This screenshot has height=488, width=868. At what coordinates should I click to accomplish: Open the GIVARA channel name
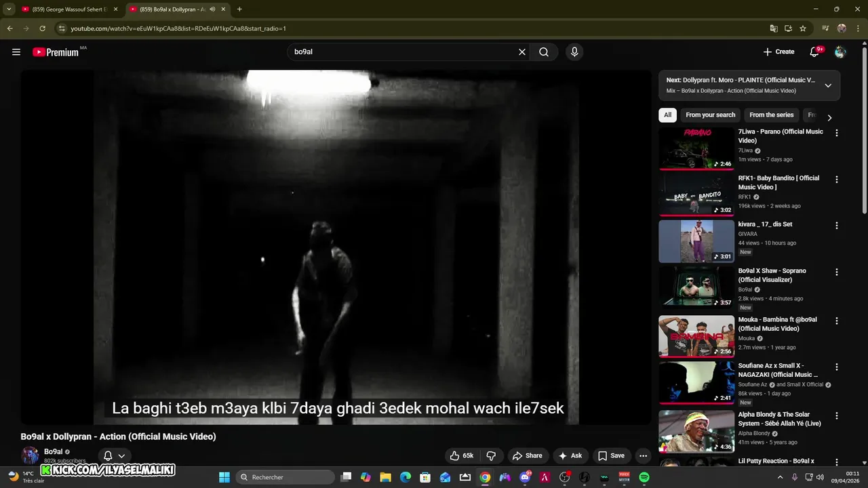point(747,234)
